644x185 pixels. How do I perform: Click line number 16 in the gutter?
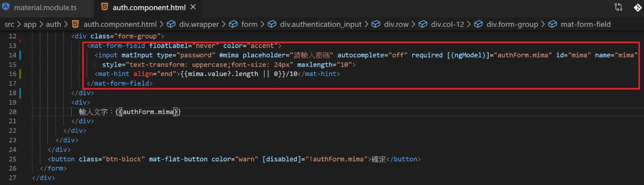(13, 74)
